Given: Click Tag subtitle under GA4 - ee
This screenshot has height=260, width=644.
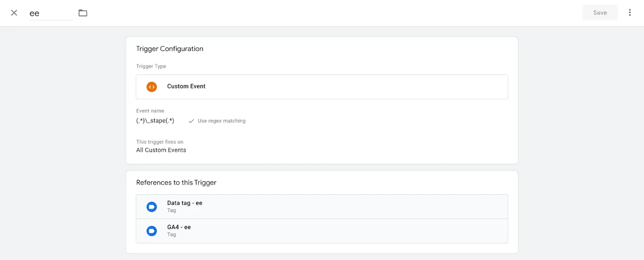Looking at the screenshot, I should (x=171, y=234).
